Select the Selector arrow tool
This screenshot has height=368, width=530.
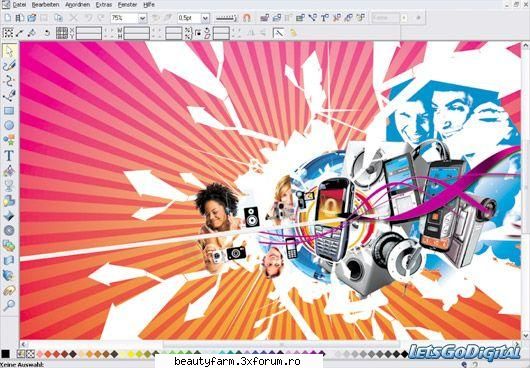(x=9, y=51)
